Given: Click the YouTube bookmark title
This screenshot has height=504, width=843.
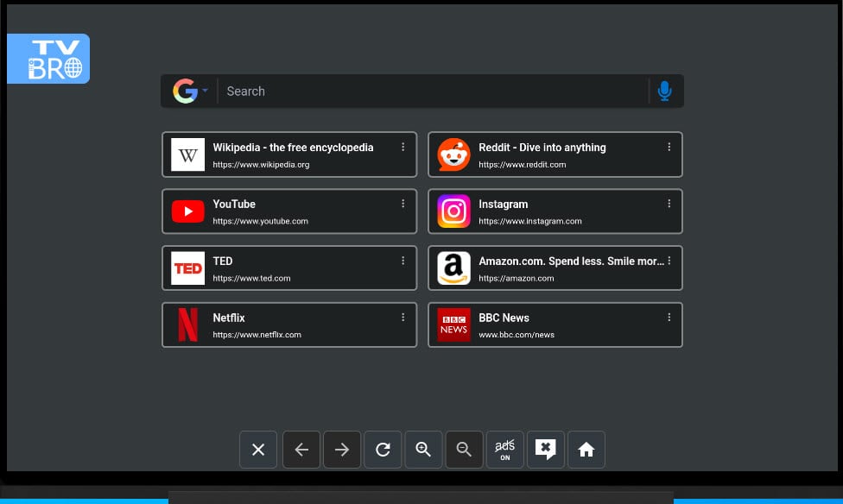Looking at the screenshot, I should 234,205.
